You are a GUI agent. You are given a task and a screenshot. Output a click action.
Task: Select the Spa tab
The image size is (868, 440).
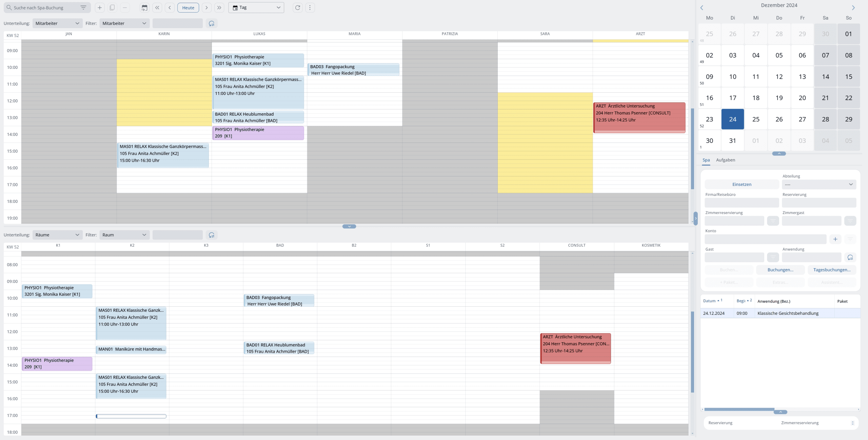pos(706,160)
